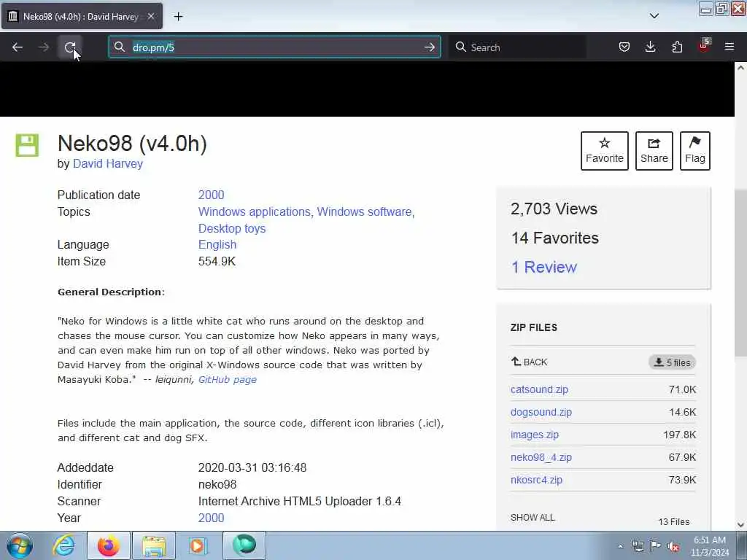Open publication date 2000 link
747x560 pixels.
click(x=211, y=195)
